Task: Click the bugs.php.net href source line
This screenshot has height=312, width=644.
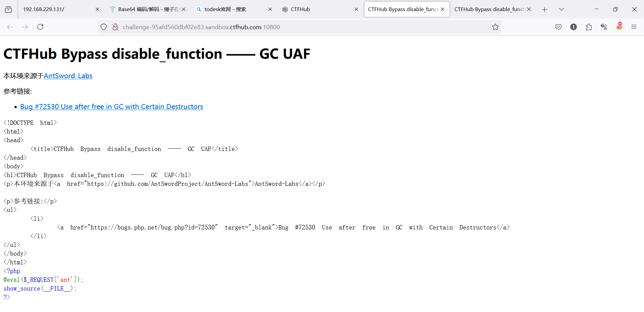Action: point(283,227)
